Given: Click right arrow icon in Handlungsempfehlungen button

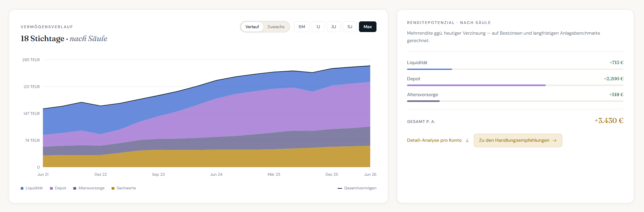Looking at the screenshot, I should pyautogui.click(x=555, y=140).
